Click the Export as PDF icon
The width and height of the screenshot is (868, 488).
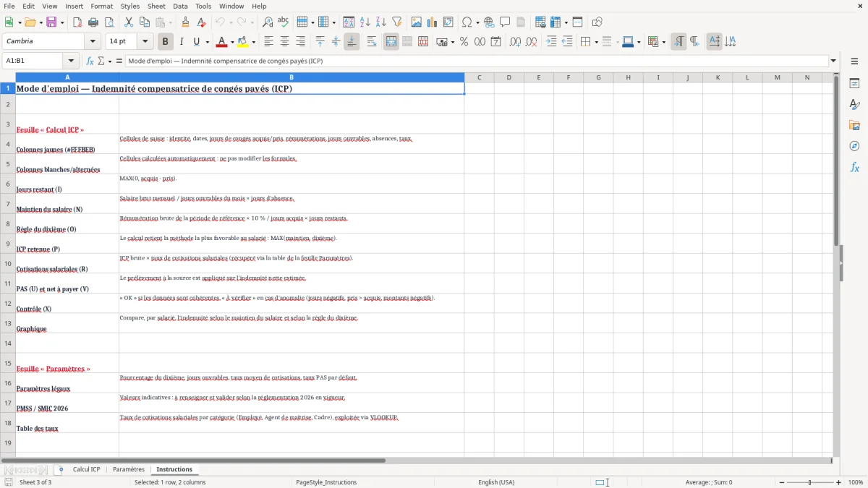point(77,22)
